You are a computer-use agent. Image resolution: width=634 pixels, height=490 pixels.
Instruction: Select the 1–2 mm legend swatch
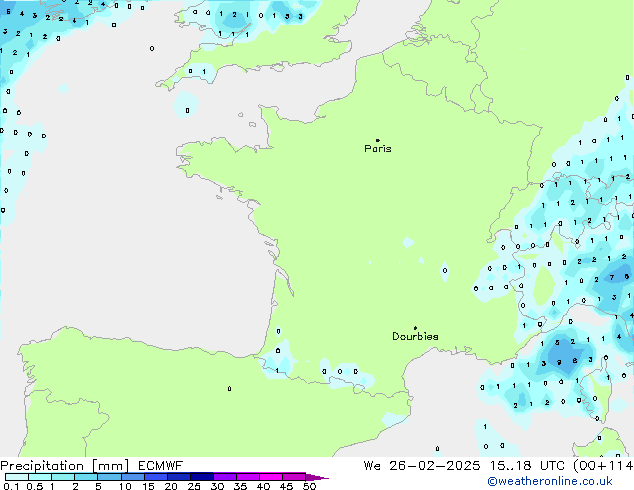pos(63,477)
